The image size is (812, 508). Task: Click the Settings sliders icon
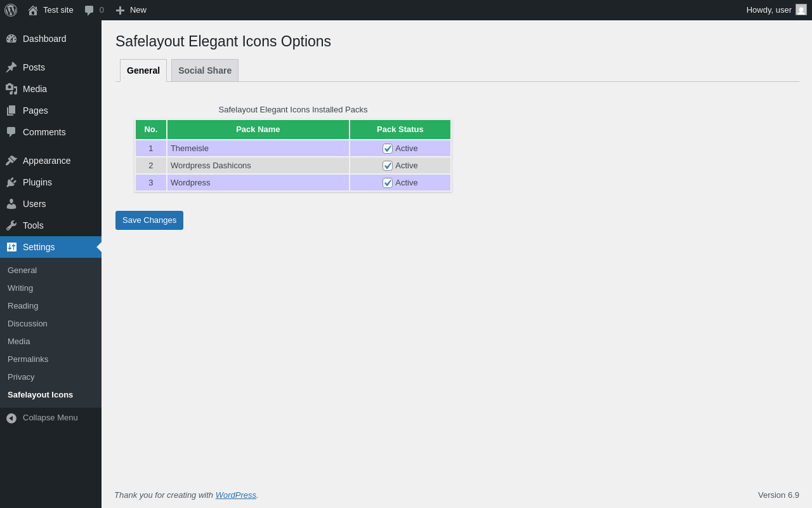[11, 247]
